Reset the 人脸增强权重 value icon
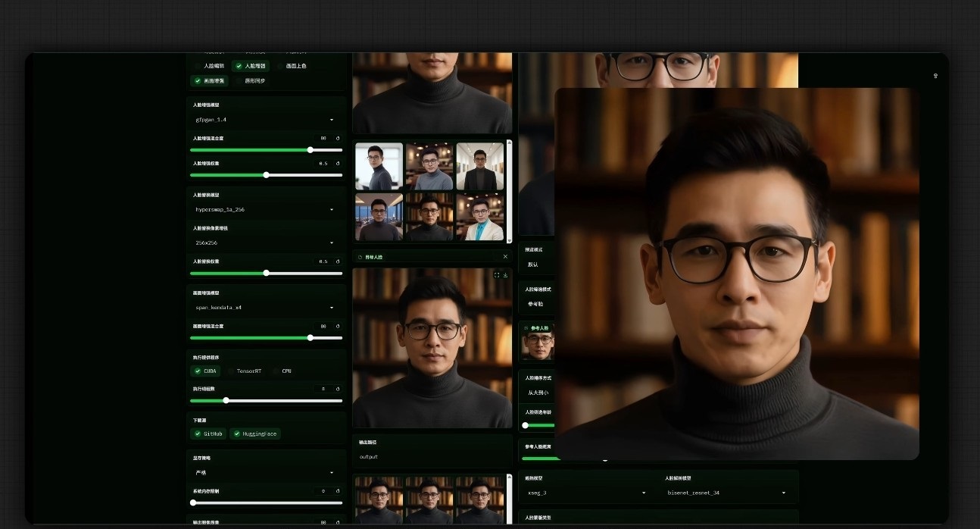Screen dimensions: 980x529 [338, 163]
